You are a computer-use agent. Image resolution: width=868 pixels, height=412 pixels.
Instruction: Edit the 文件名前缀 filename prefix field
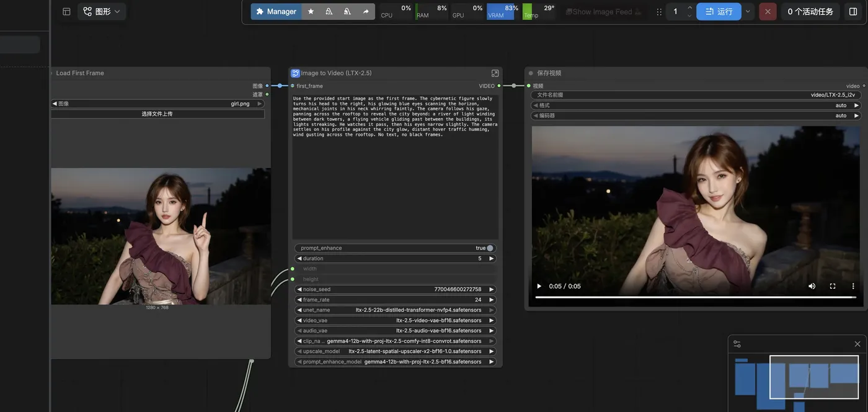696,95
